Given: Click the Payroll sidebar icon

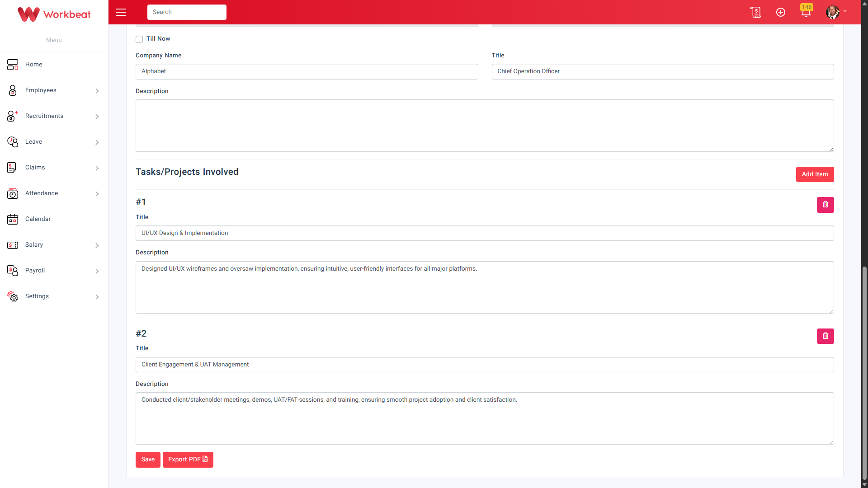Looking at the screenshot, I should click(13, 271).
